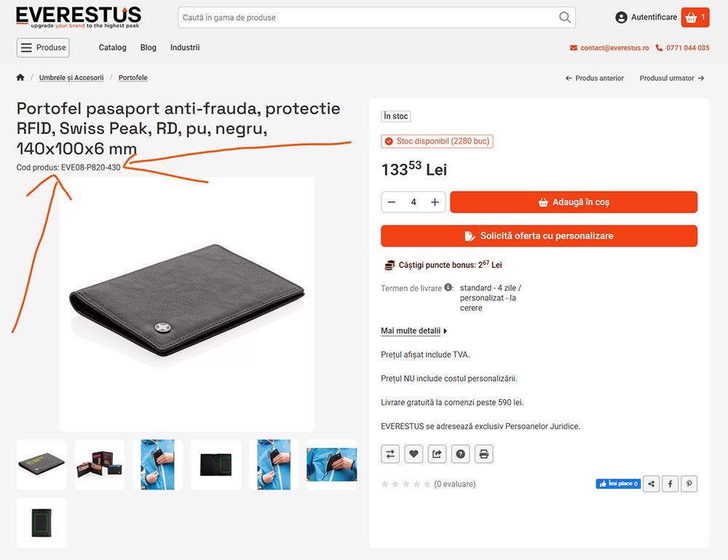Open the question mark help icon
The width and height of the screenshot is (728, 560).
click(x=460, y=454)
